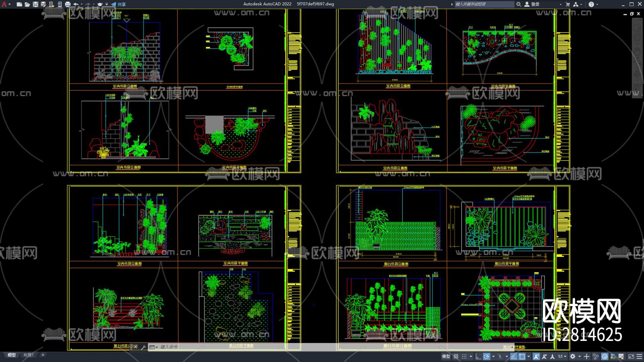Save the current drawing
The width and height of the screenshot is (644, 362).
click(x=35, y=4)
